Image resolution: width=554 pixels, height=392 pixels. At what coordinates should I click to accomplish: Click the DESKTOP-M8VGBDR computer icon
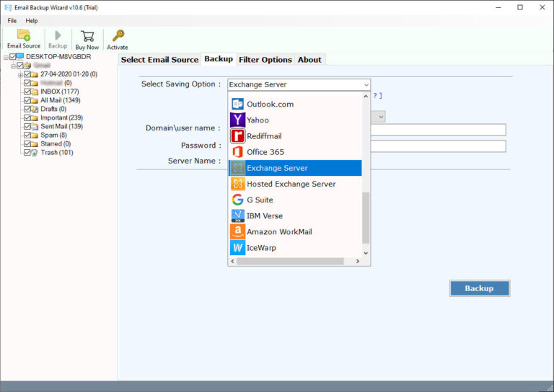click(x=20, y=56)
